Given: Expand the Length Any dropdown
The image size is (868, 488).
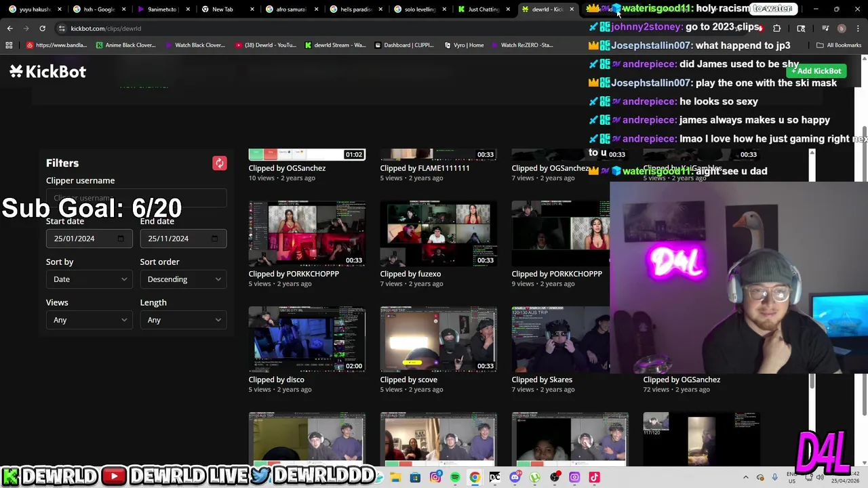Looking at the screenshot, I should pos(183,320).
